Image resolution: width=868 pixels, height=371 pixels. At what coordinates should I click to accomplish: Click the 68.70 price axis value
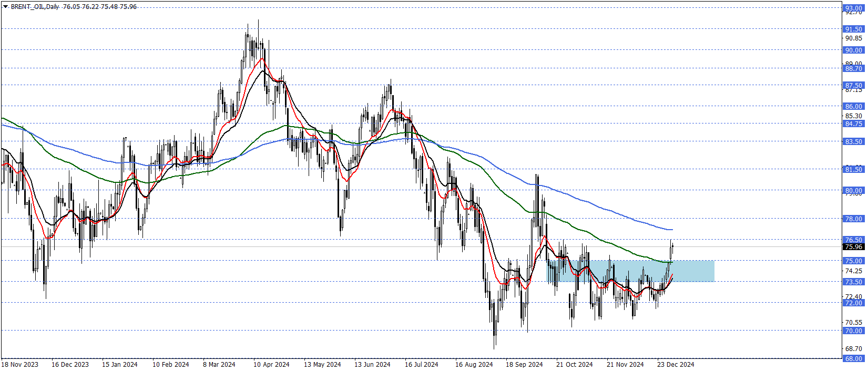(x=853, y=348)
